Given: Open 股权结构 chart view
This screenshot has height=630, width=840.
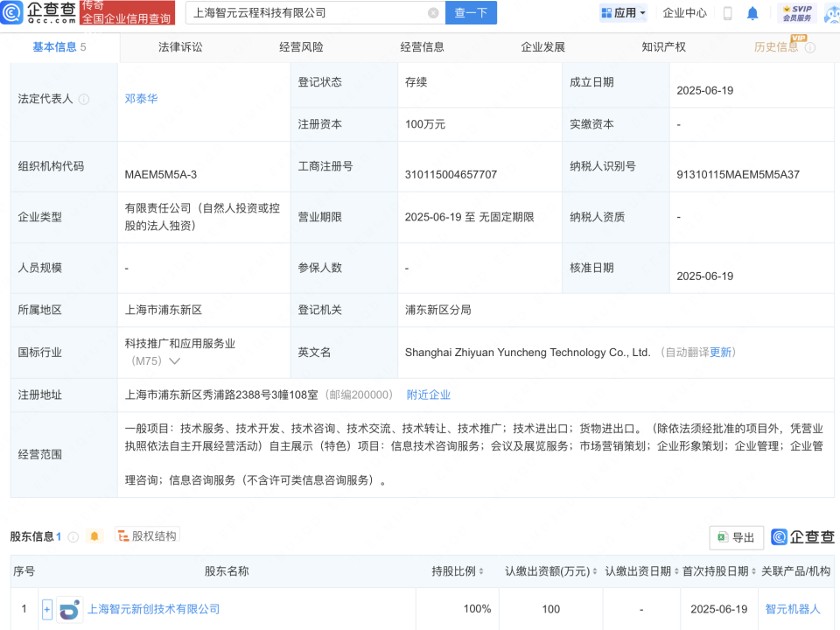Looking at the screenshot, I should pos(147,535).
